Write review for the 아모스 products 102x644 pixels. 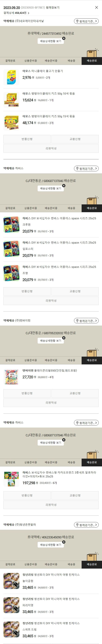[x=51, y=148]
